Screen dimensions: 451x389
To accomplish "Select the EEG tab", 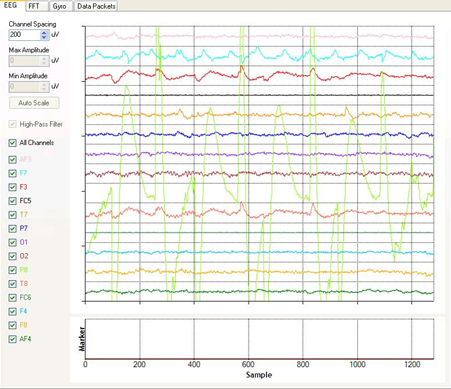I will point(12,5).
